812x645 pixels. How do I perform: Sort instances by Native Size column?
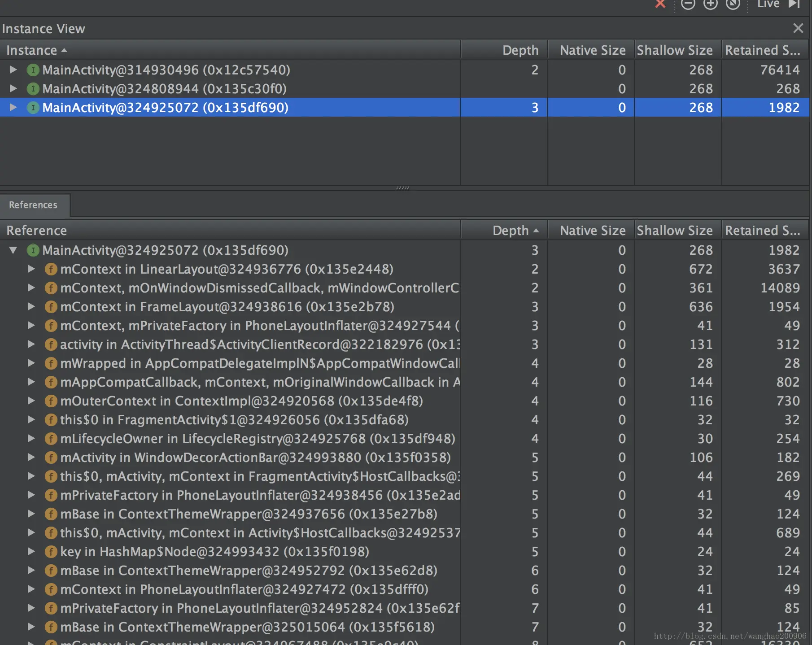click(x=591, y=50)
